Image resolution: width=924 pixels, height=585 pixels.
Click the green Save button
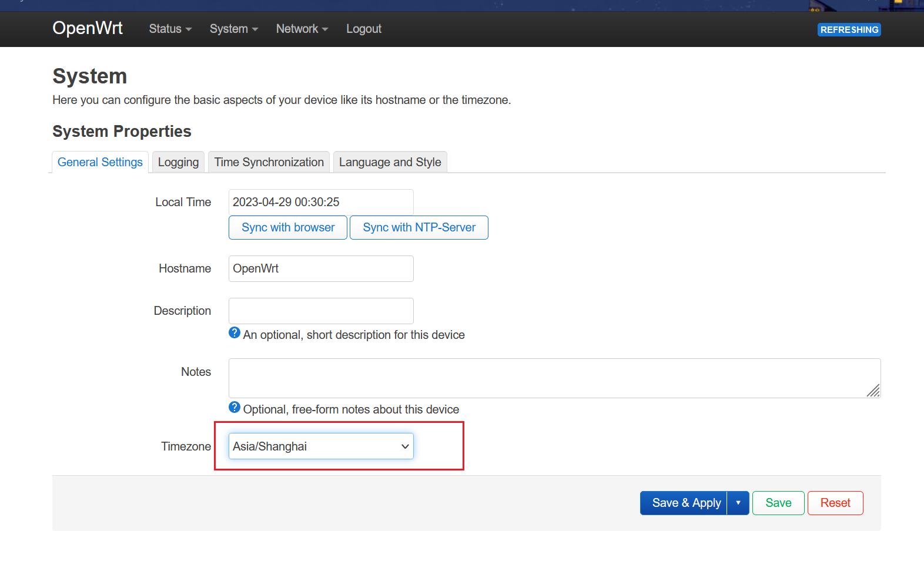click(778, 503)
